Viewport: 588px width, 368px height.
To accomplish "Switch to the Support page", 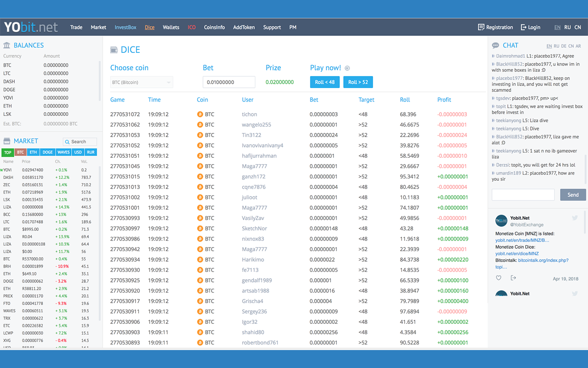I will 271,27.
